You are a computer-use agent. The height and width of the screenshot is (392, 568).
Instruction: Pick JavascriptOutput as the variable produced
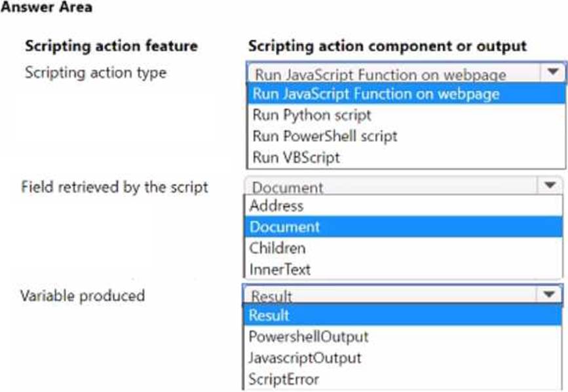(x=305, y=357)
